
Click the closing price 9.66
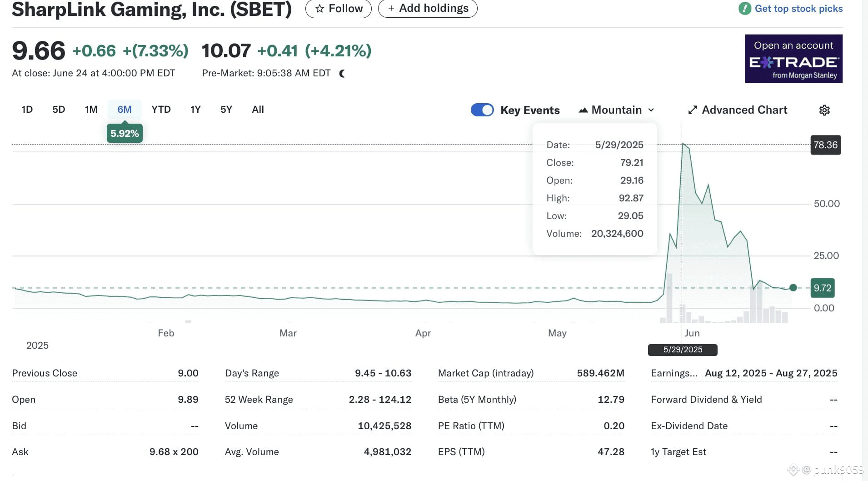pyautogui.click(x=39, y=50)
